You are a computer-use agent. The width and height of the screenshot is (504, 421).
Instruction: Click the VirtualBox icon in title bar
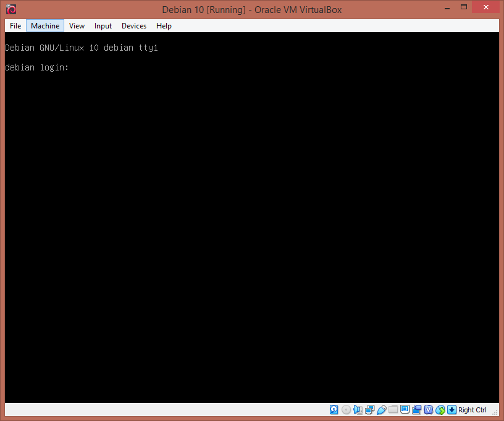[11, 9]
